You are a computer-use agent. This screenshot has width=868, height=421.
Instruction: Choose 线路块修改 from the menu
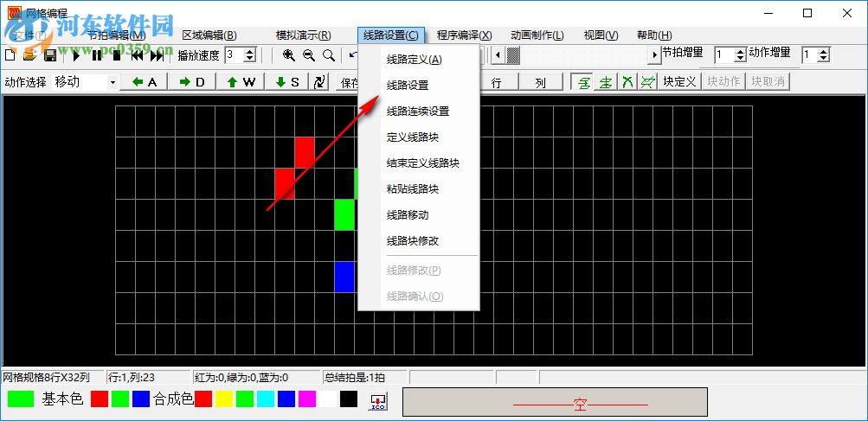(x=419, y=241)
